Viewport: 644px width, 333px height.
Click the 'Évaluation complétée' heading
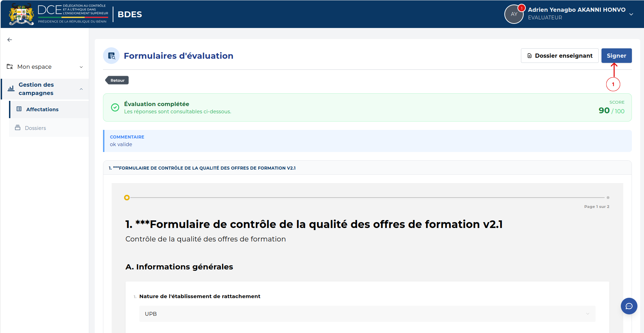(x=157, y=104)
